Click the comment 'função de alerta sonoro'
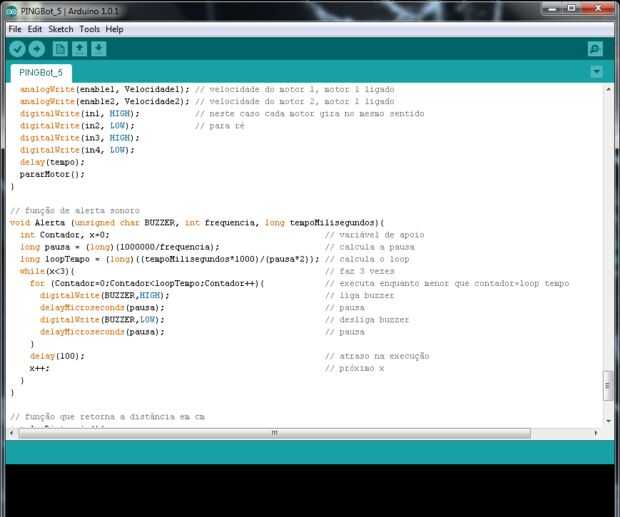620x517 pixels. coord(75,211)
